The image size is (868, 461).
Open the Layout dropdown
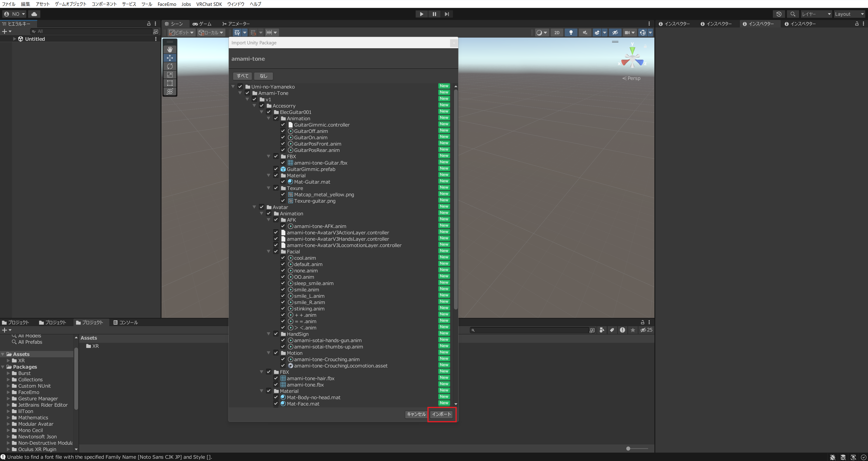(849, 14)
